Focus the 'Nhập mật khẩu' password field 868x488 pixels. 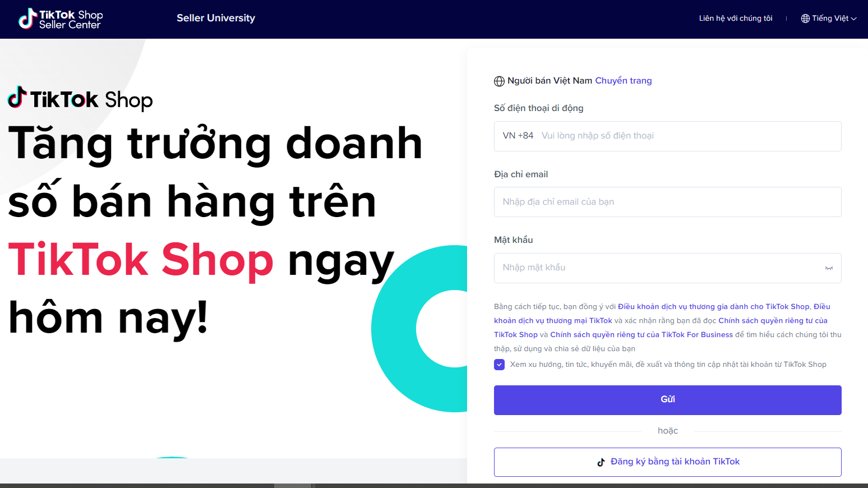(667, 268)
